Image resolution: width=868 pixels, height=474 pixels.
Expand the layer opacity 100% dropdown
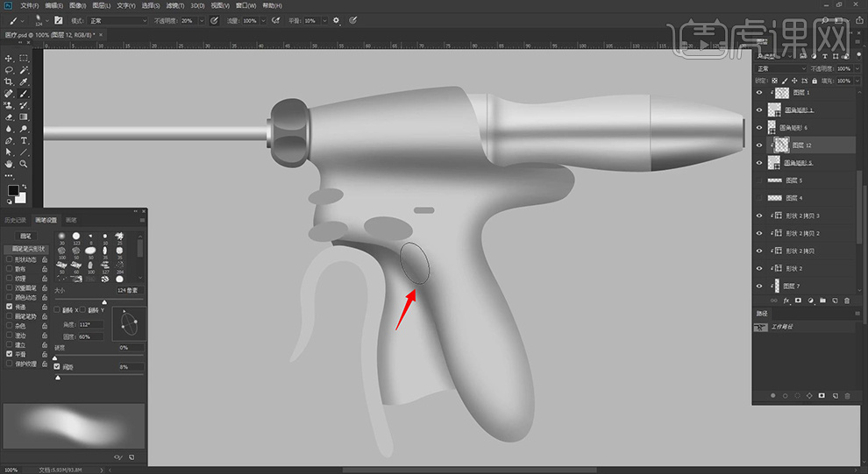point(857,68)
